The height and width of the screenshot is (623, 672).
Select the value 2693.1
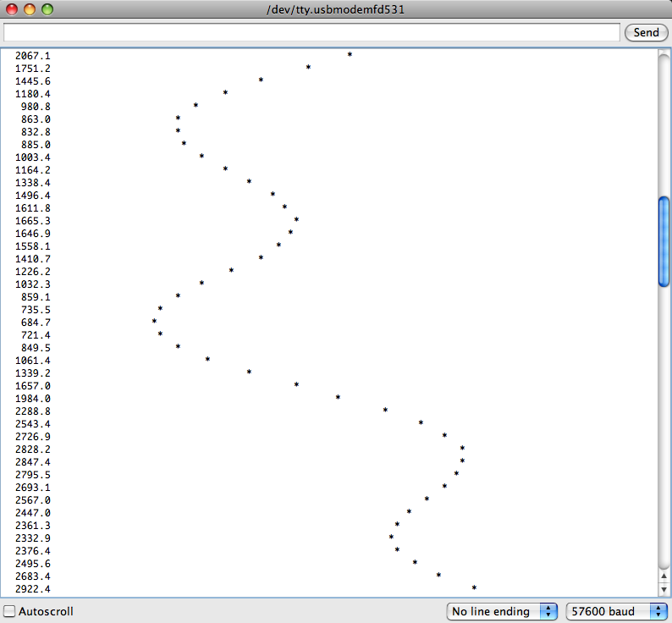tap(32, 488)
